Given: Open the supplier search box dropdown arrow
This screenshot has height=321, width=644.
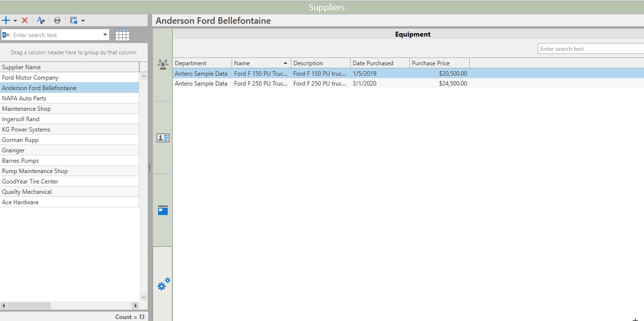Looking at the screenshot, I should click(105, 35).
